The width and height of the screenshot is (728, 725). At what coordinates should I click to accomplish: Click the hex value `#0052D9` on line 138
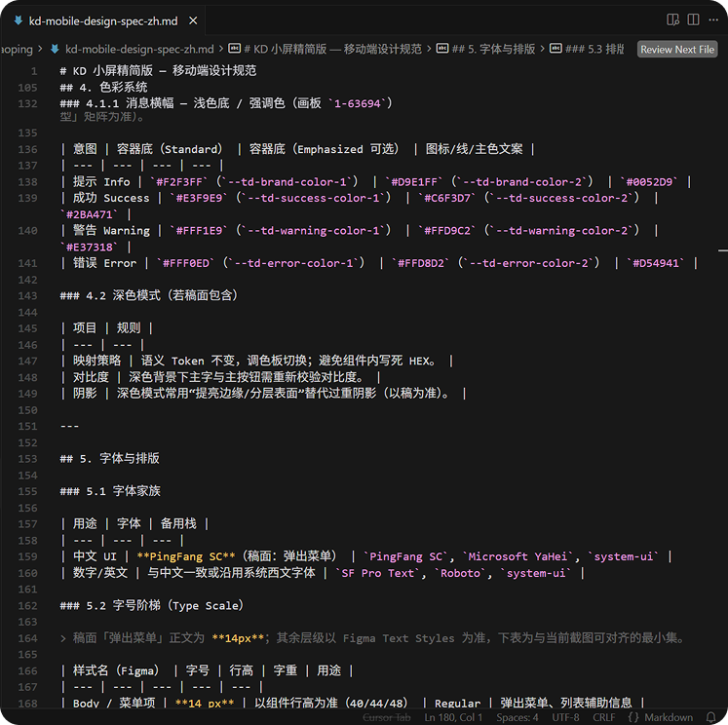pyautogui.click(x=649, y=181)
